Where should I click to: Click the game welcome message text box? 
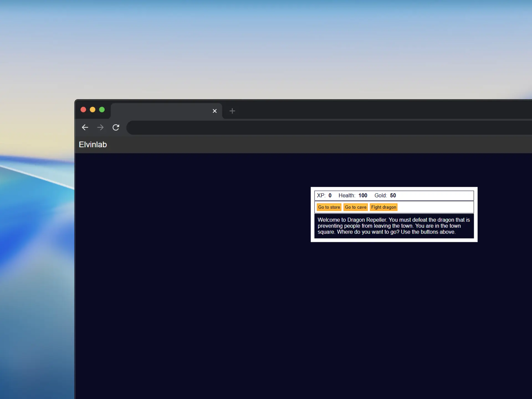tap(393, 226)
